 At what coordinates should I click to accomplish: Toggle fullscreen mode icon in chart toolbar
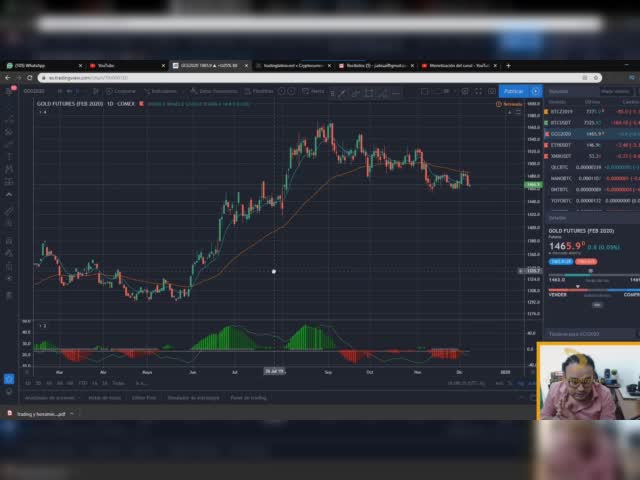coord(478,91)
